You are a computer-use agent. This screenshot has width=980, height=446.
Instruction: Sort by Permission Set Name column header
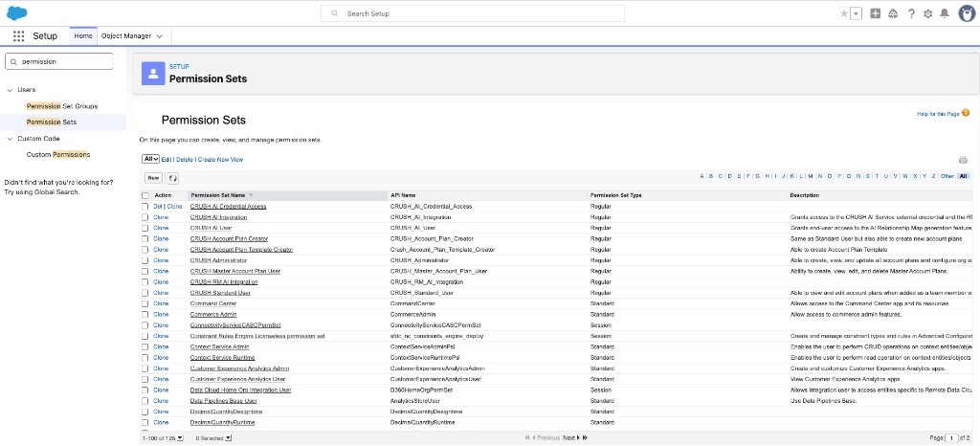pos(218,195)
